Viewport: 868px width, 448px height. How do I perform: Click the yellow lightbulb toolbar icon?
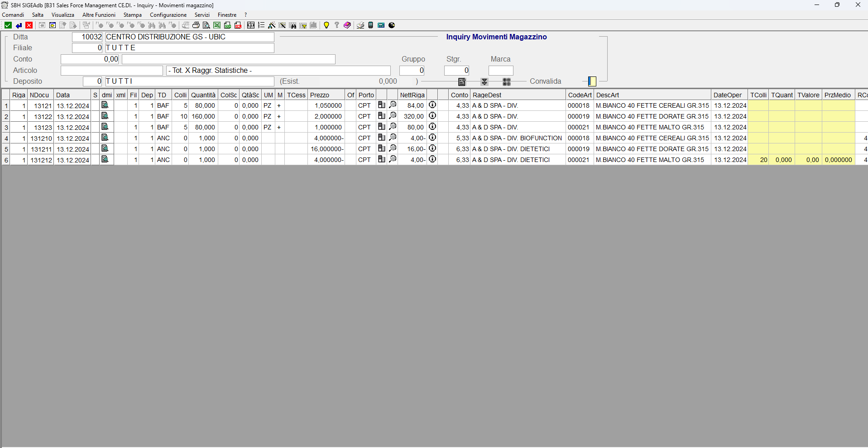pos(326,25)
